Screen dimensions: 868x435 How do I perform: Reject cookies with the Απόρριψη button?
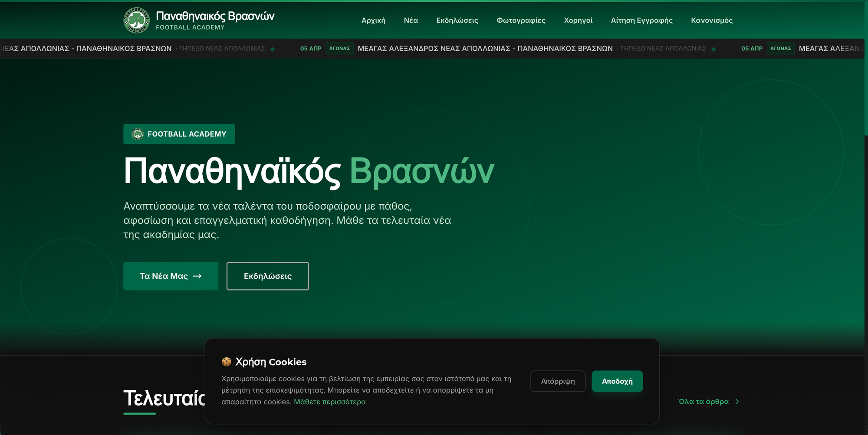558,381
